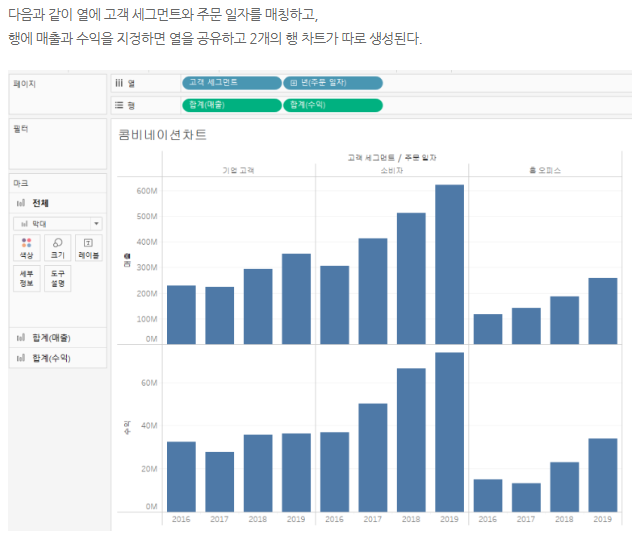The height and width of the screenshot is (538, 641).
Task: Click the 2018 홈 오피스 bar in the sales chart
Action: coord(564,320)
